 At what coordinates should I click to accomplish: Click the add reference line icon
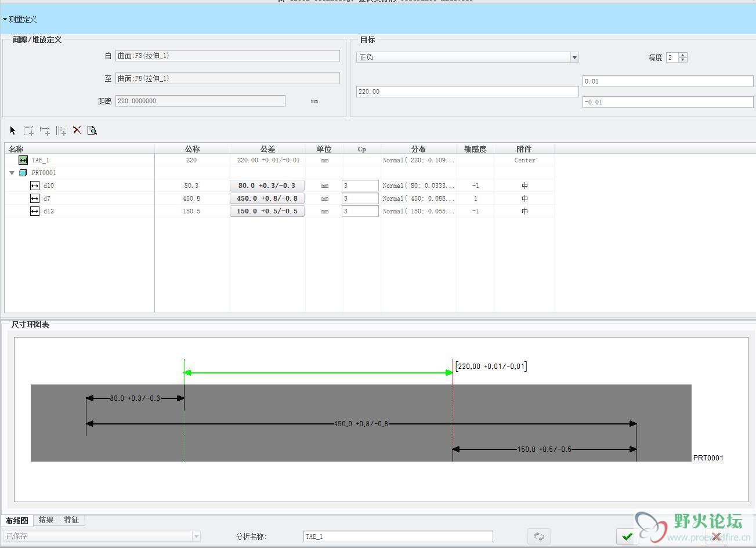click(61, 130)
